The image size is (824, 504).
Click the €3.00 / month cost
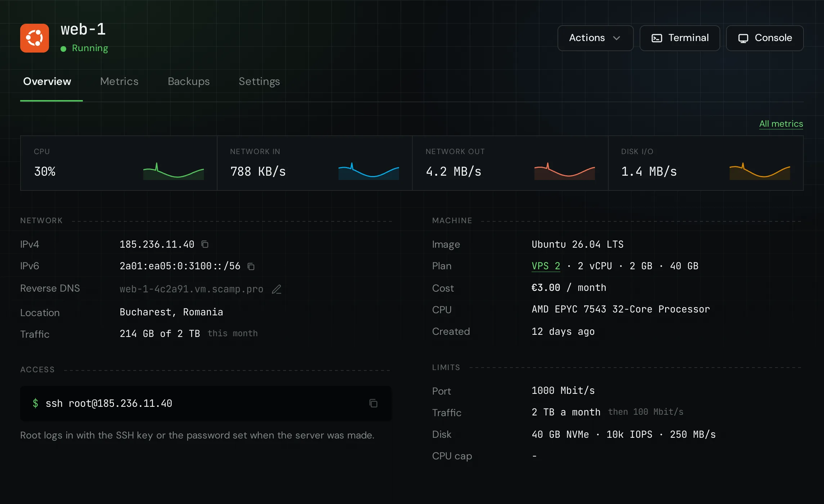click(569, 288)
